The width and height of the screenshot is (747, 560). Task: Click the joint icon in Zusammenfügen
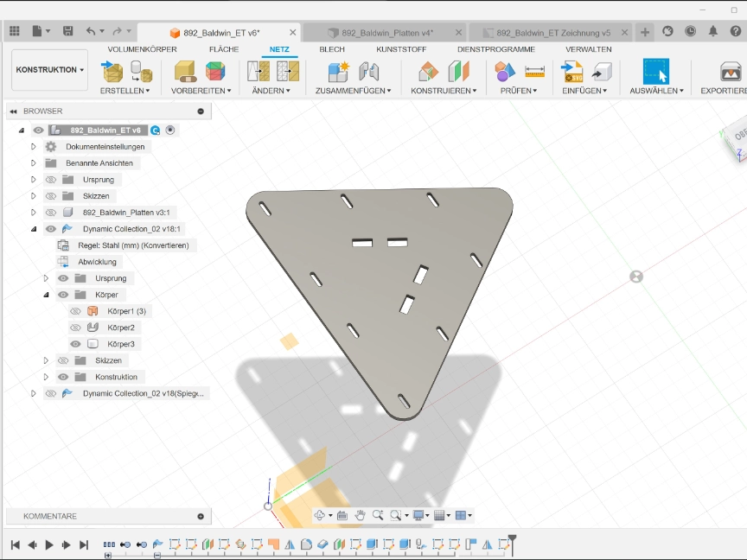click(368, 72)
